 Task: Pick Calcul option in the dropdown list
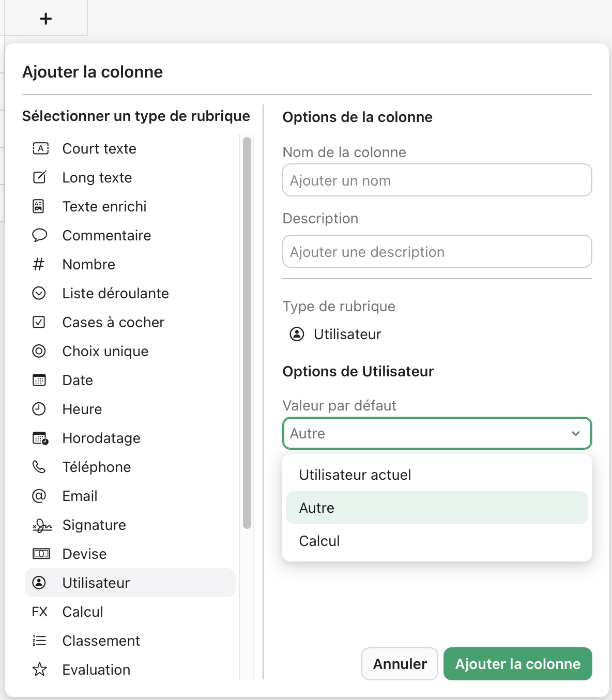click(319, 541)
